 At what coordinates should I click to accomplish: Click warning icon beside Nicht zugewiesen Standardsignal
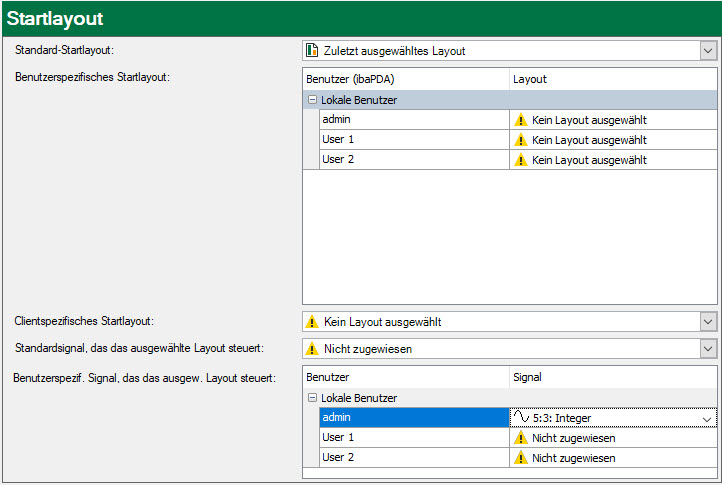(312, 349)
